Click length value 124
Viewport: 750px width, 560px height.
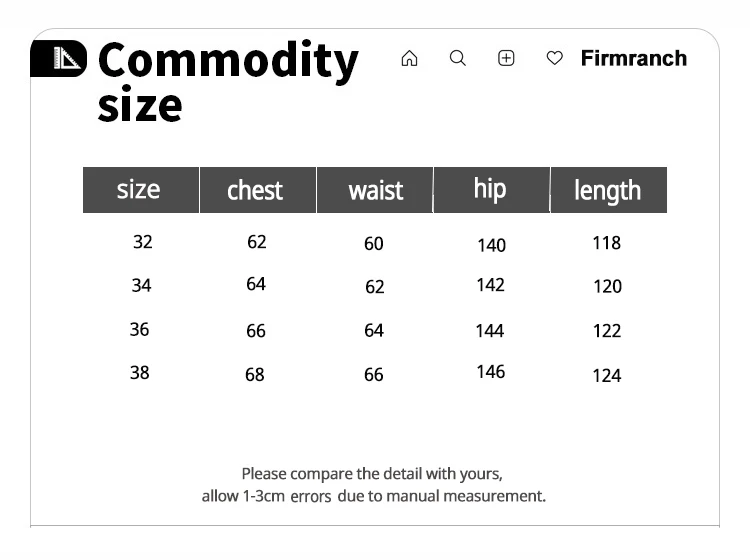(607, 376)
